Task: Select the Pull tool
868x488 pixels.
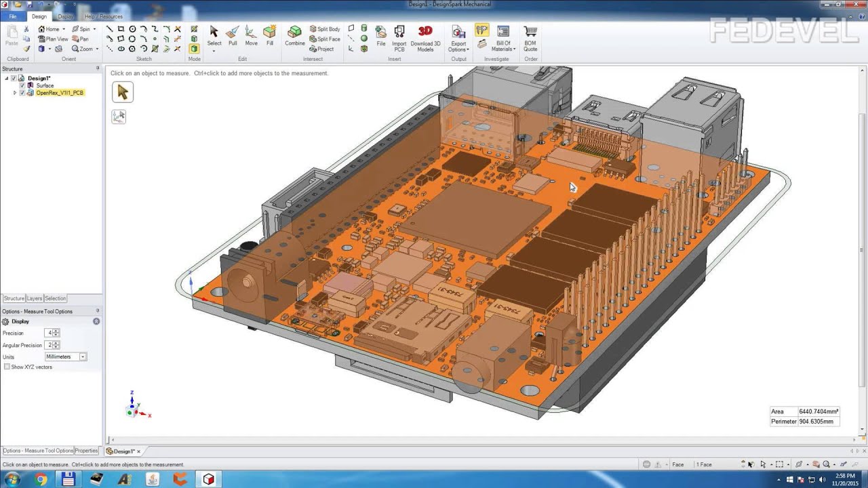Action: click(x=233, y=36)
